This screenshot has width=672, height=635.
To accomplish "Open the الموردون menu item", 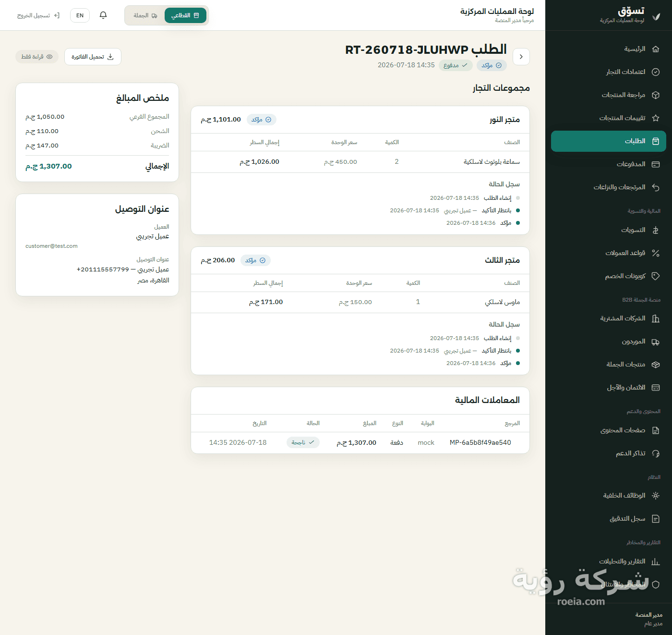I will pyautogui.click(x=608, y=342).
